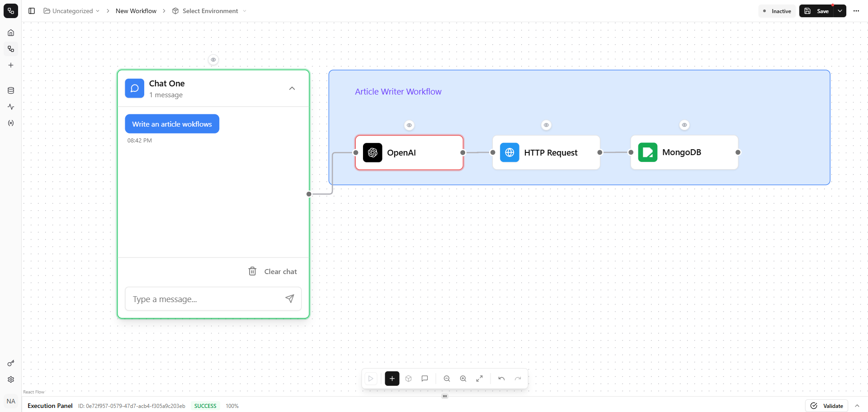Open the three-dot more options menu
This screenshot has height=412, width=868.
click(x=856, y=11)
